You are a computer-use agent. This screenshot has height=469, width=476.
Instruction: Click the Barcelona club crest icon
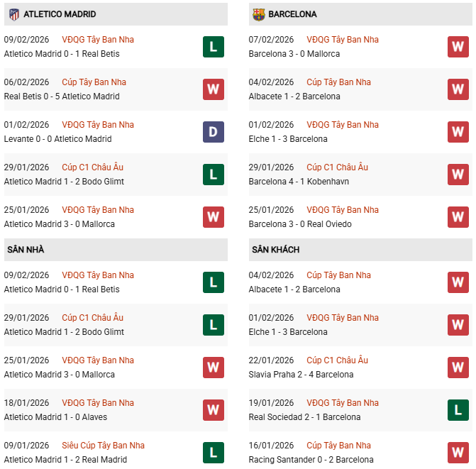point(258,14)
